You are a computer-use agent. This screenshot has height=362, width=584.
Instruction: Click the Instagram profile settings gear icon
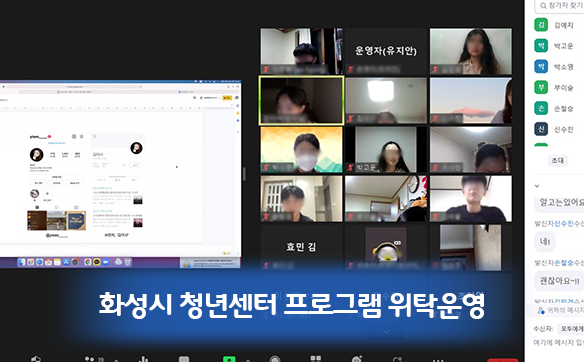tap(74, 136)
